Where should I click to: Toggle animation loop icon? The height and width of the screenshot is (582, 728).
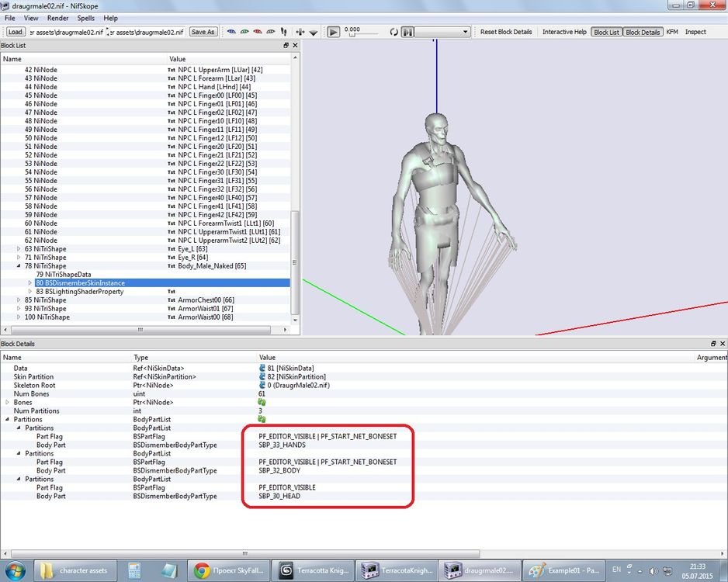coord(393,32)
